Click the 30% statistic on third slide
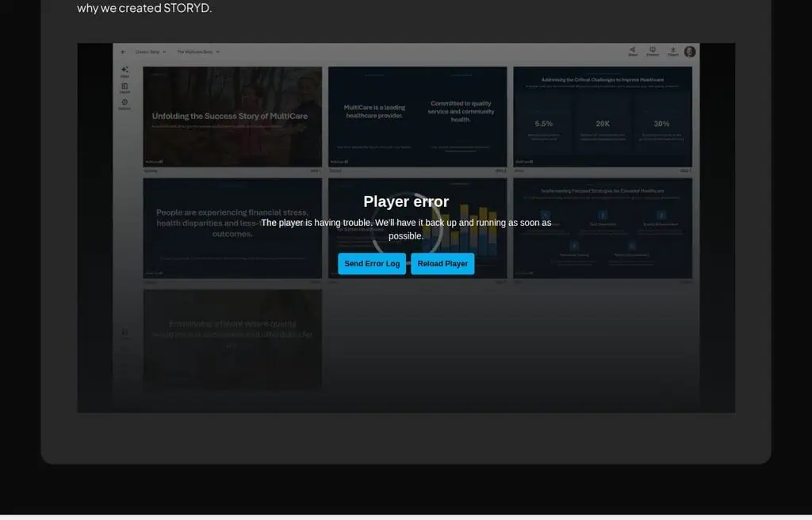This screenshot has height=520, width=812. click(661, 124)
